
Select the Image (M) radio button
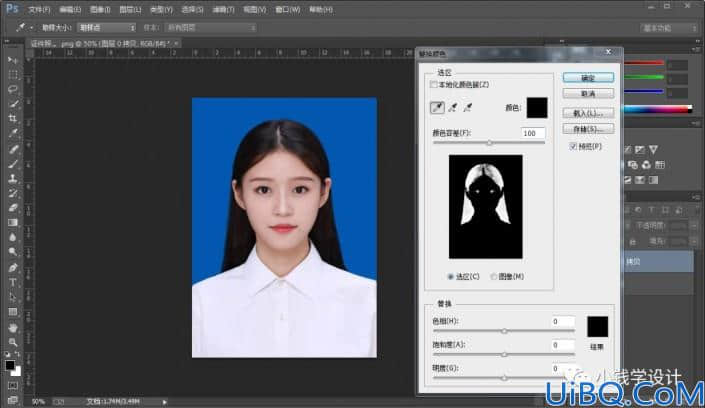(494, 277)
